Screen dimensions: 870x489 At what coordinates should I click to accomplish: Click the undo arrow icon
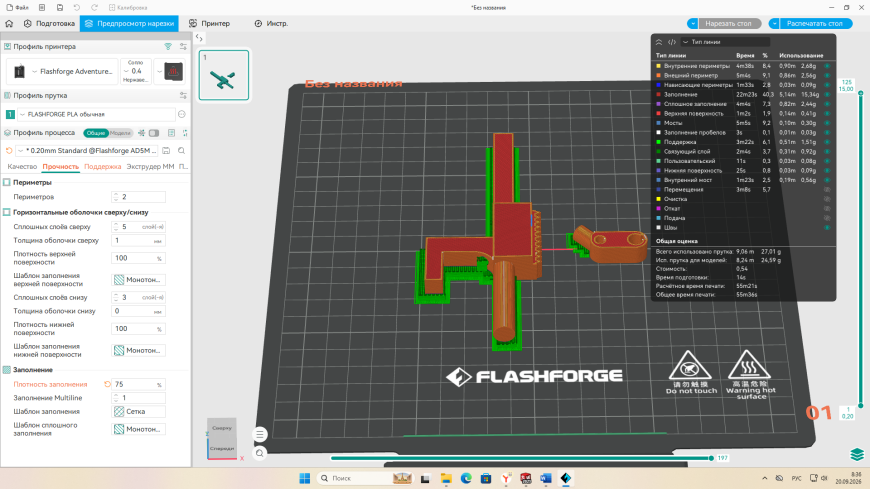[77, 7]
